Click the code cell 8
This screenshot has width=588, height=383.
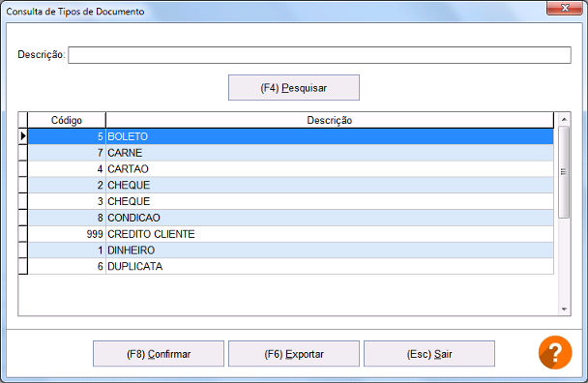[67, 218]
